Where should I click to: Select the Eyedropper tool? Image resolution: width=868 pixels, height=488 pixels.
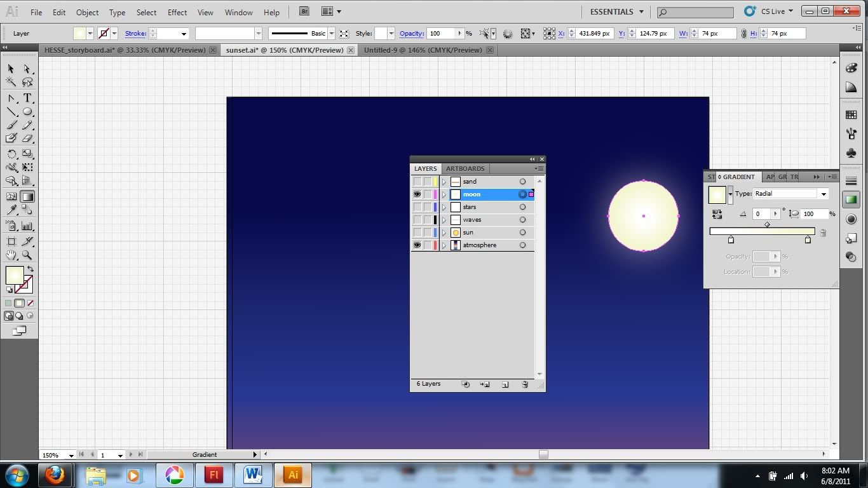[11, 210]
